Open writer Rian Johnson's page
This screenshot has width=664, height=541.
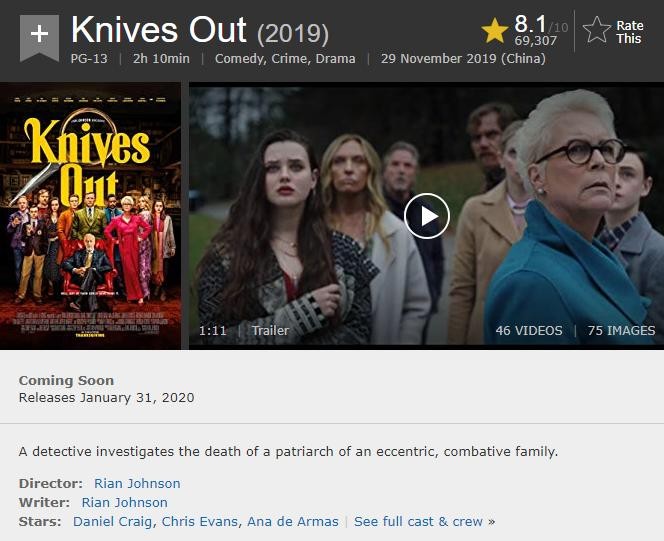click(124, 502)
